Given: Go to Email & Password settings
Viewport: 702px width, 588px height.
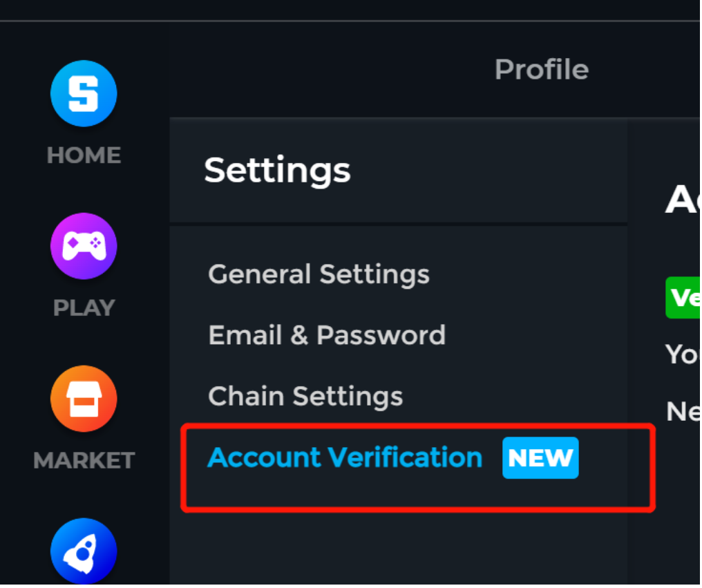Looking at the screenshot, I should (327, 335).
